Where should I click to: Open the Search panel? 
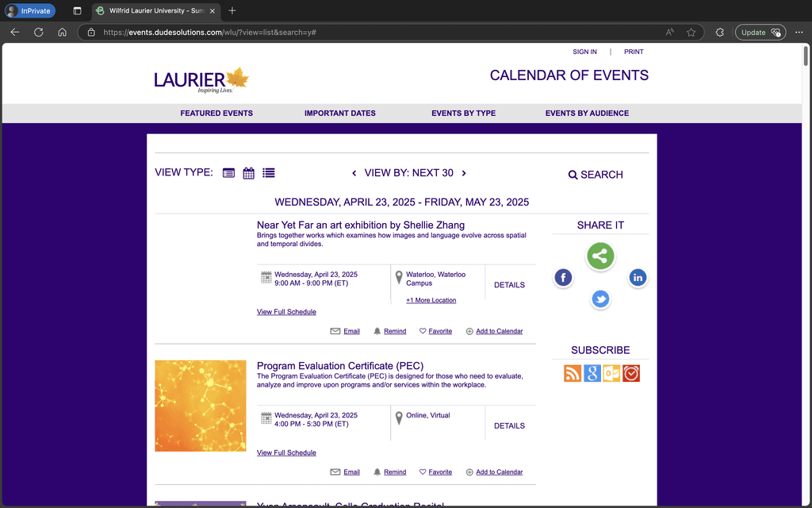[596, 175]
